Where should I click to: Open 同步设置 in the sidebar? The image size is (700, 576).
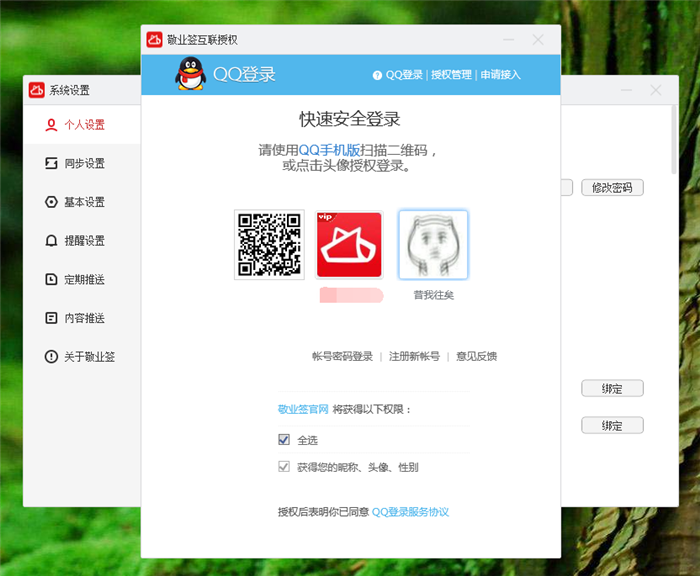pyautogui.click(x=82, y=163)
